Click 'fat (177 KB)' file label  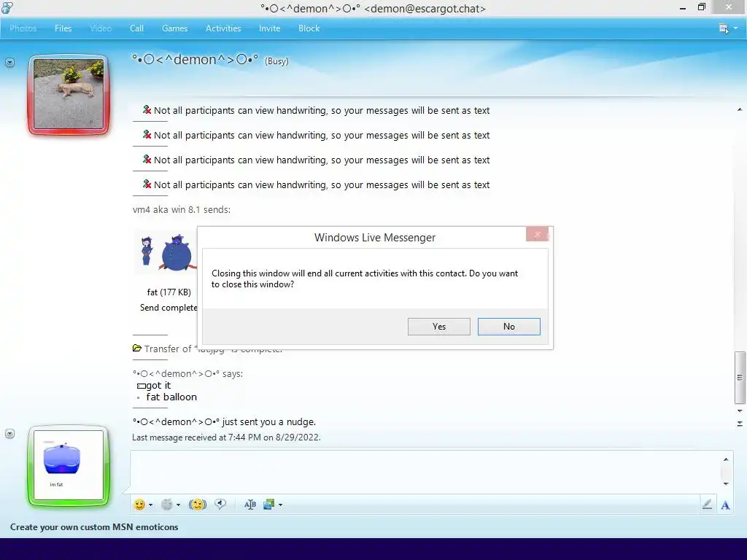pyautogui.click(x=169, y=292)
